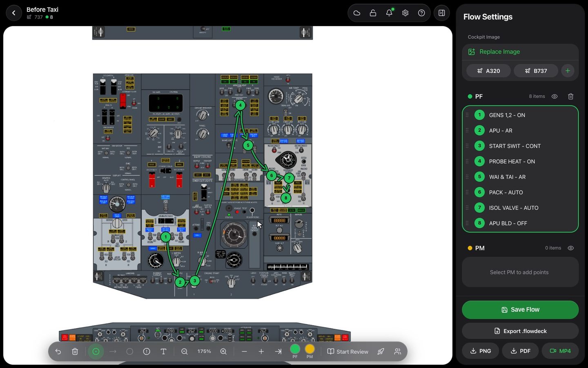Select list item GENS 1,2 - ON
Viewport: 588px width, 368px height.
[520, 115]
